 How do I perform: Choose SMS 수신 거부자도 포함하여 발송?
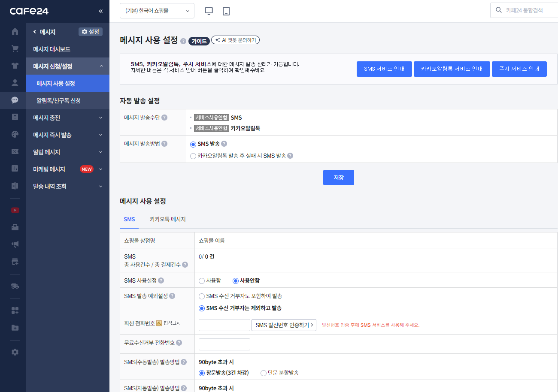click(202, 296)
